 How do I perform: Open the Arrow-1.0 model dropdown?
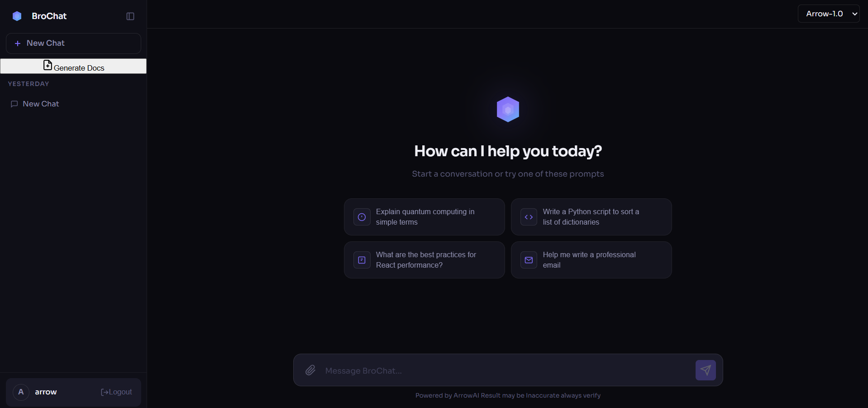point(828,14)
